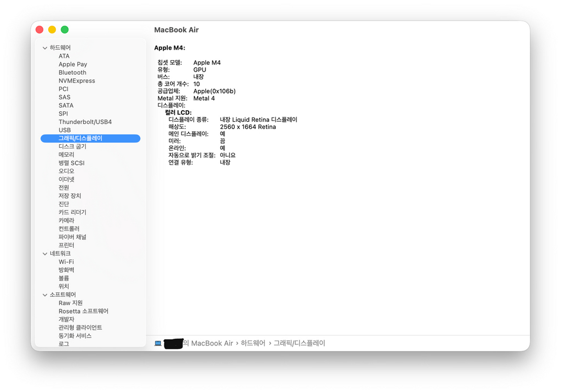Image resolution: width=561 pixels, height=392 pixels.
Task: Collapse the 하드웨어 section chevron
Action: (x=45, y=48)
